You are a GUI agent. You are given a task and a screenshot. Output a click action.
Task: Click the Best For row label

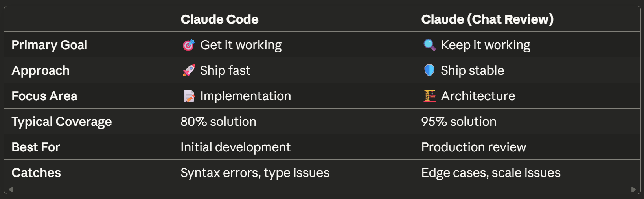[36, 147]
